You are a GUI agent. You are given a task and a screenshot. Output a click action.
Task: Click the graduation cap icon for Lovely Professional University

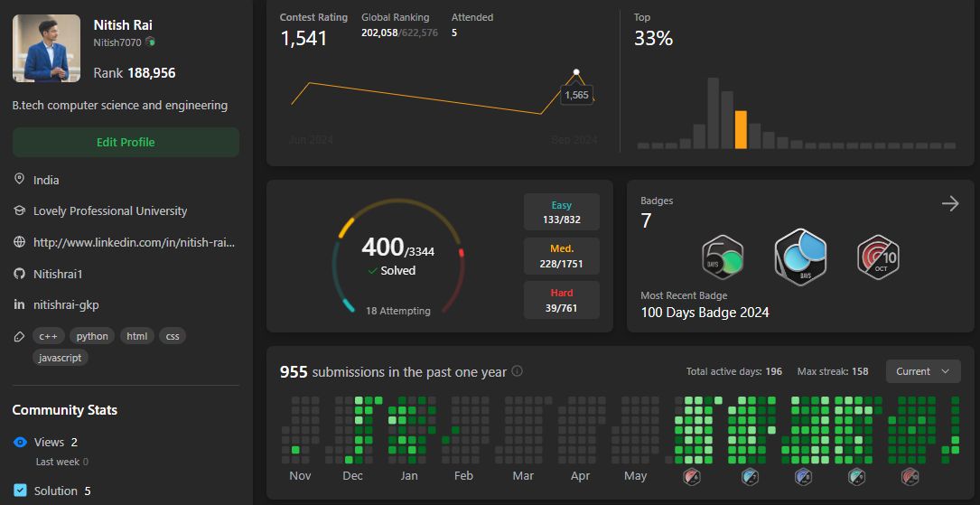tap(19, 210)
